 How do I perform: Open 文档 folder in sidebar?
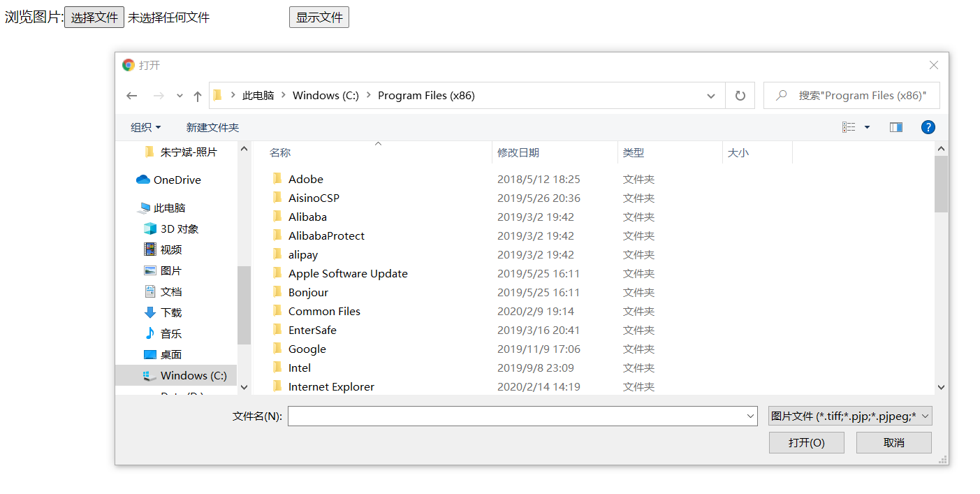[x=163, y=291]
